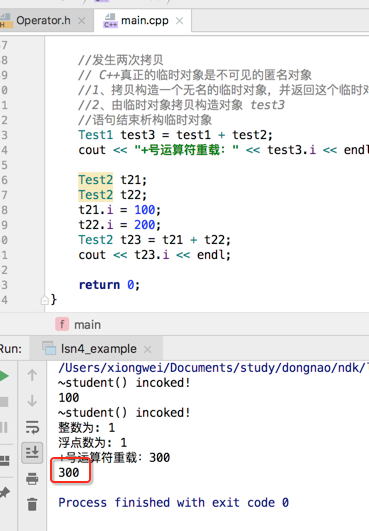369x531 pixels.
Task: Click the 'Run:' panel label
Action: click(11, 348)
